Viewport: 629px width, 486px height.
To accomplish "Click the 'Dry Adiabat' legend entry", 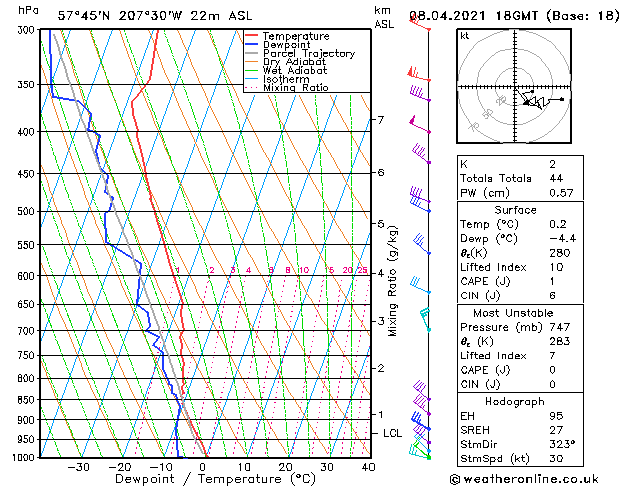I will [294, 62].
